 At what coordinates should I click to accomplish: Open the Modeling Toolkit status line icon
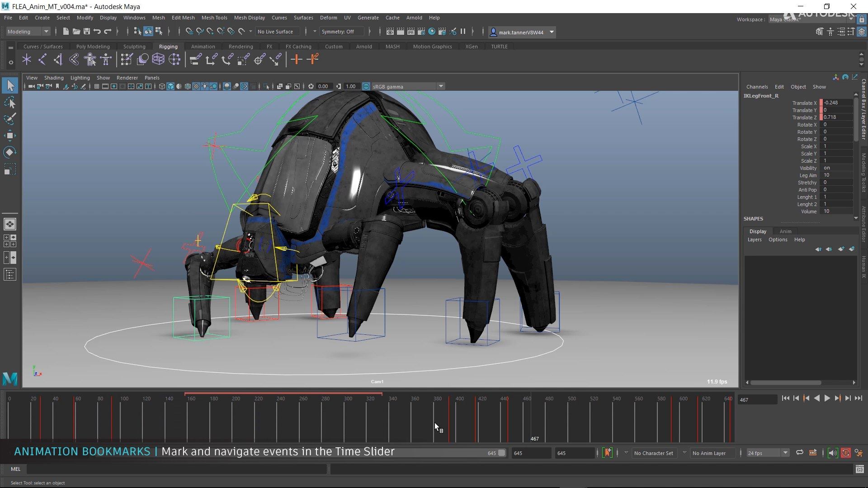(x=819, y=32)
